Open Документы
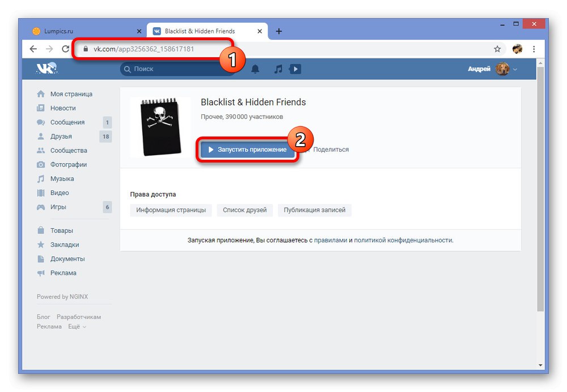The width and height of the screenshot is (567, 392). click(x=67, y=259)
